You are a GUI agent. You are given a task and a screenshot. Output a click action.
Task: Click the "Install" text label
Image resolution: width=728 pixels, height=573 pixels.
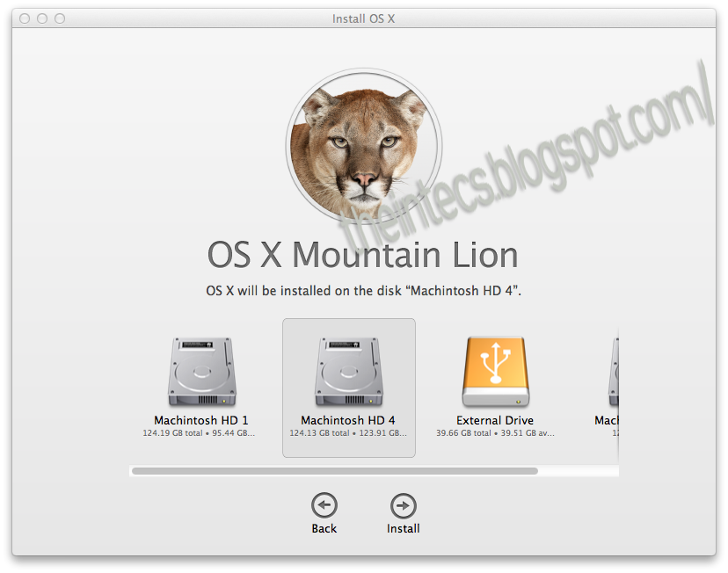click(x=403, y=528)
